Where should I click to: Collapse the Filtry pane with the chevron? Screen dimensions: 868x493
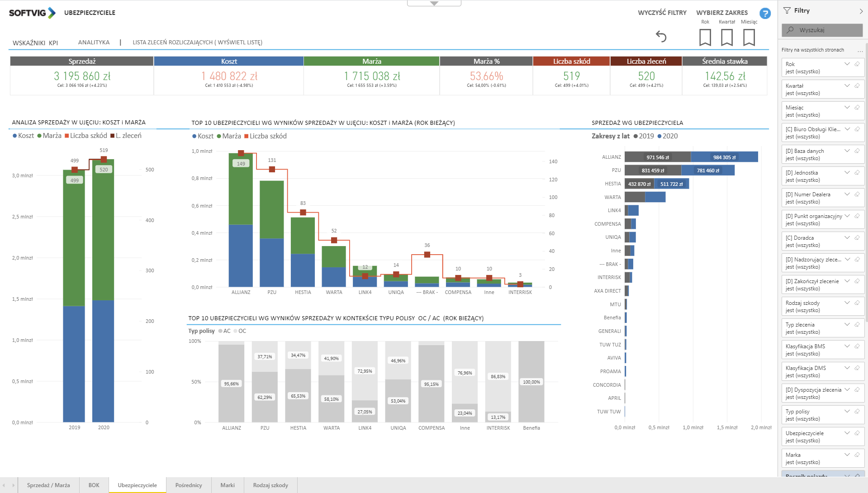click(861, 11)
